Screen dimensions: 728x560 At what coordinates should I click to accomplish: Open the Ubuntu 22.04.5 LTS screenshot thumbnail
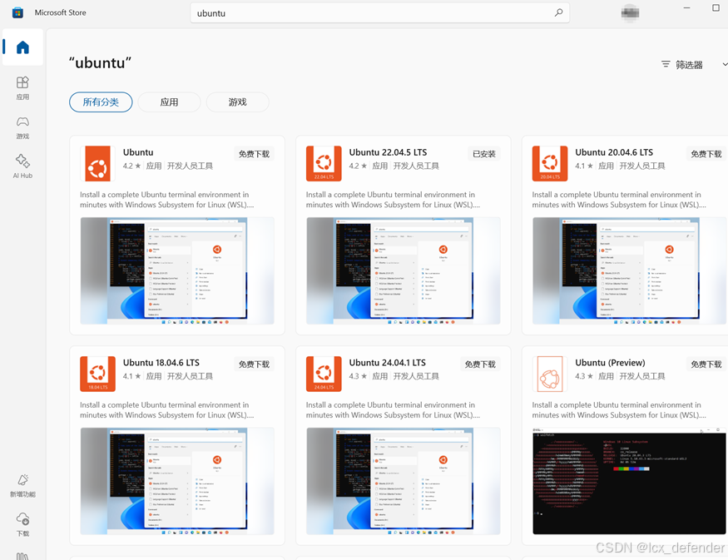403,270
